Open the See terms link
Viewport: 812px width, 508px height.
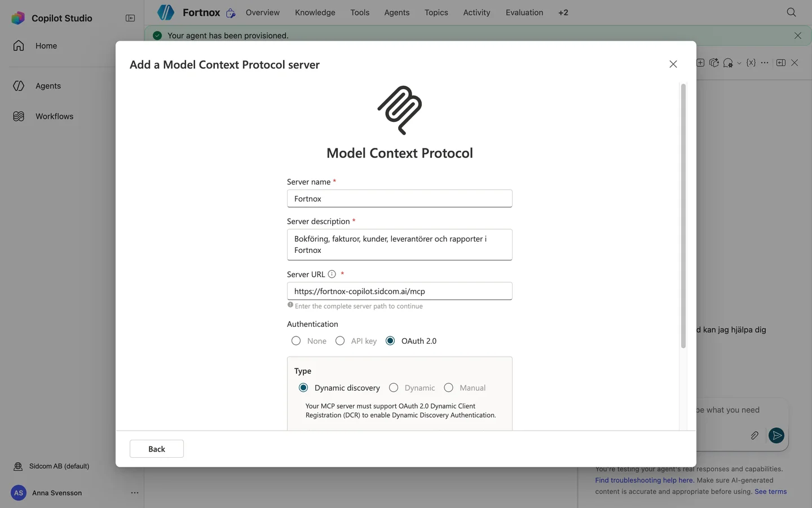(x=771, y=492)
